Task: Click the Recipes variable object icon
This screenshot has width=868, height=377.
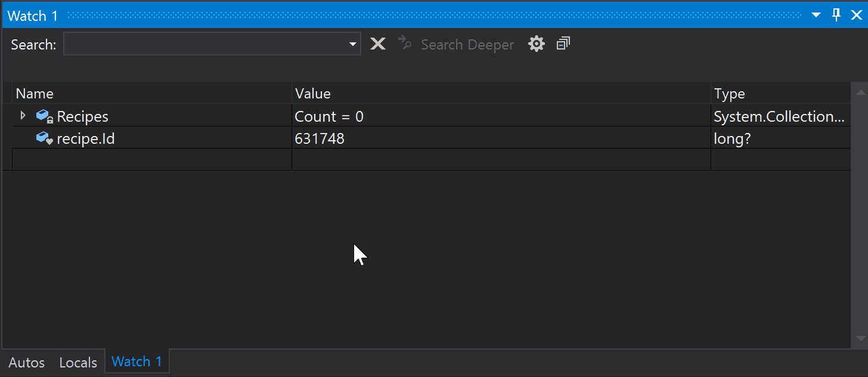Action: [x=45, y=116]
